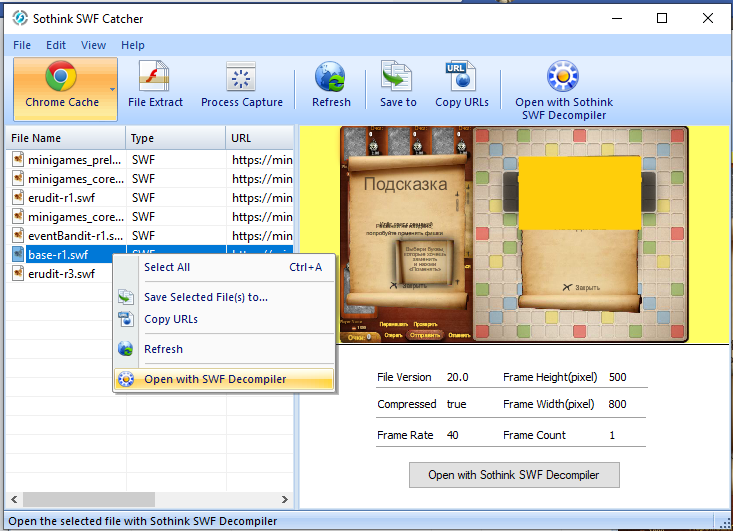The height and width of the screenshot is (531, 733).
Task: Click the Type cell of the minigames_prel... row
Action: click(x=176, y=160)
